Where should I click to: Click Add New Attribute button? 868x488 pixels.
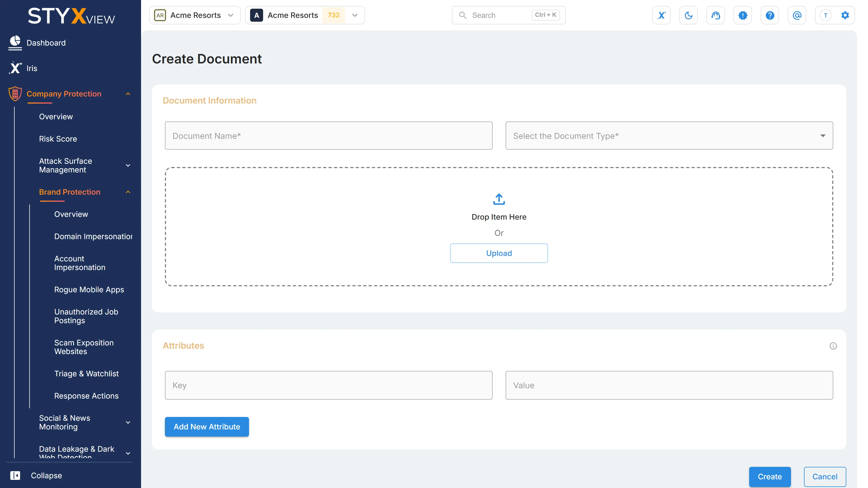click(206, 427)
